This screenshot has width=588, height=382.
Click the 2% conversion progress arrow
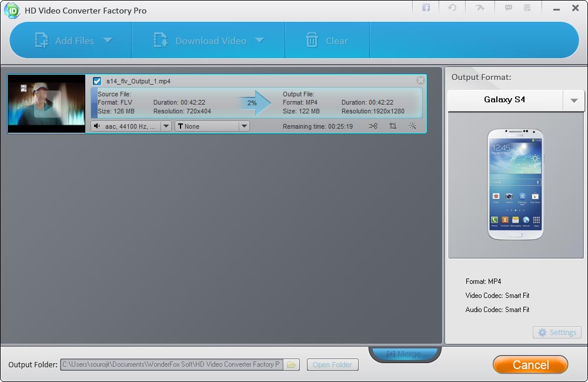click(253, 103)
